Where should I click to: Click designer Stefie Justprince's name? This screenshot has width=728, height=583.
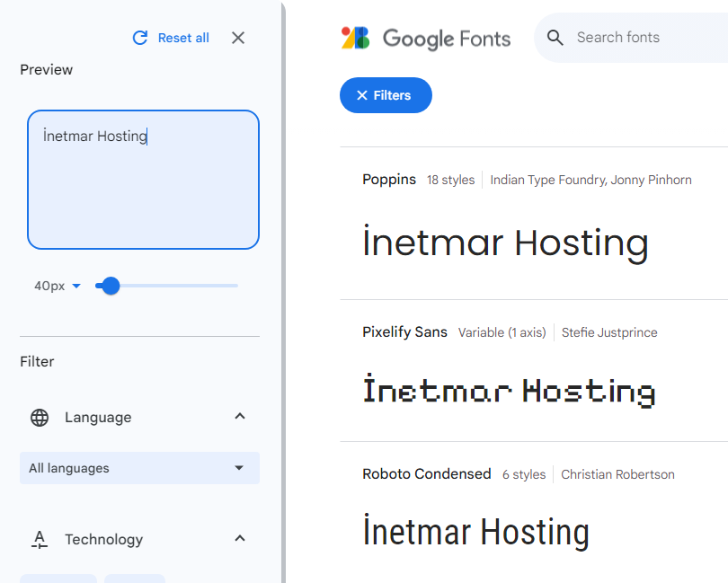click(609, 331)
